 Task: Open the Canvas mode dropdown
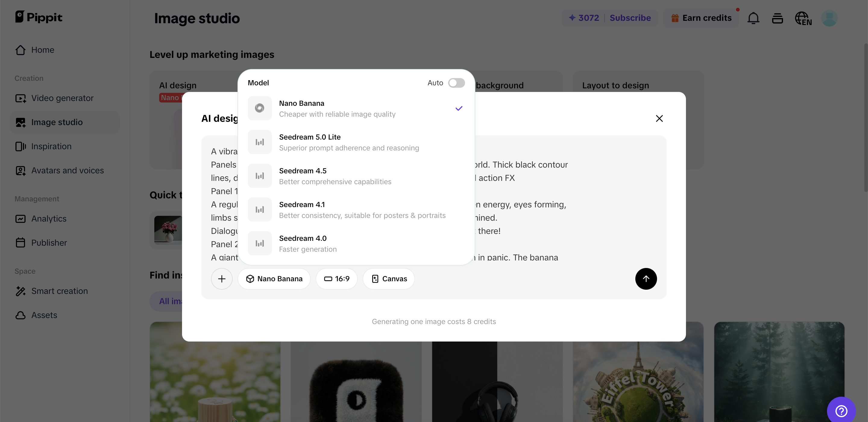point(389,279)
